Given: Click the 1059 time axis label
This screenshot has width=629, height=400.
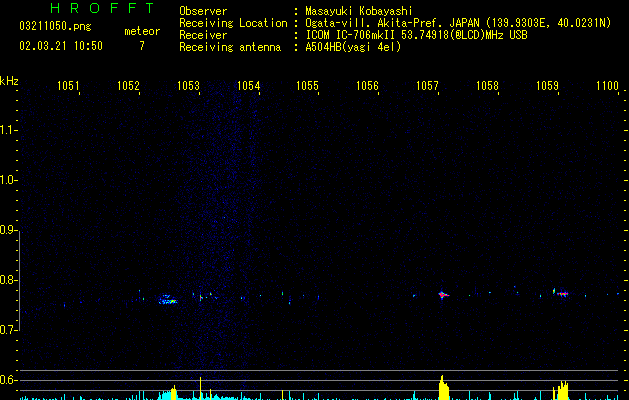Looking at the screenshot, I should [x=547, y=86].
